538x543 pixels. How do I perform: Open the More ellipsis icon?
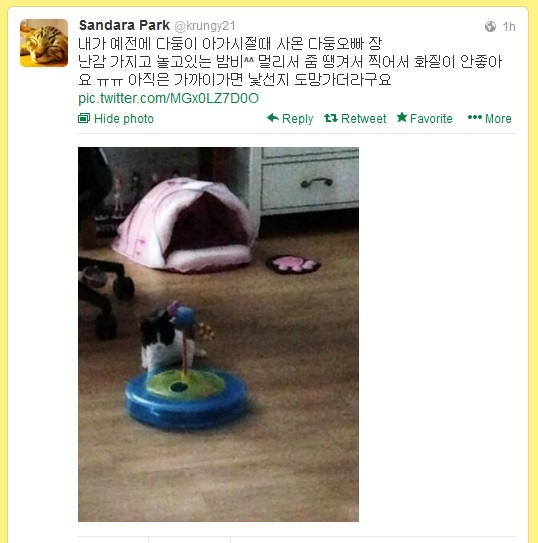[x=475, y=117]
